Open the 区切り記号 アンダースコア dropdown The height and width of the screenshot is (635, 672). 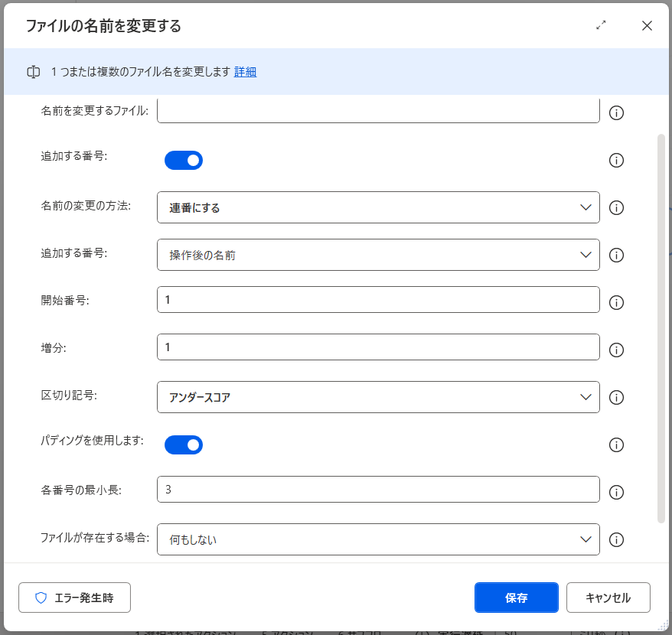pyautogui.click(x=378, y=397)
